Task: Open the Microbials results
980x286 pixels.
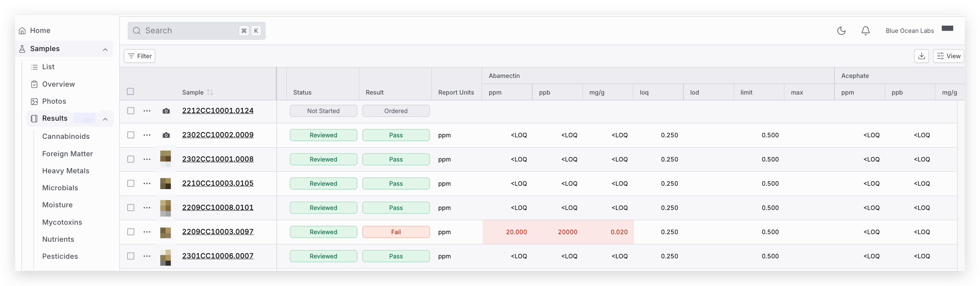Action: pyautogui.click(x=60, y=188)
